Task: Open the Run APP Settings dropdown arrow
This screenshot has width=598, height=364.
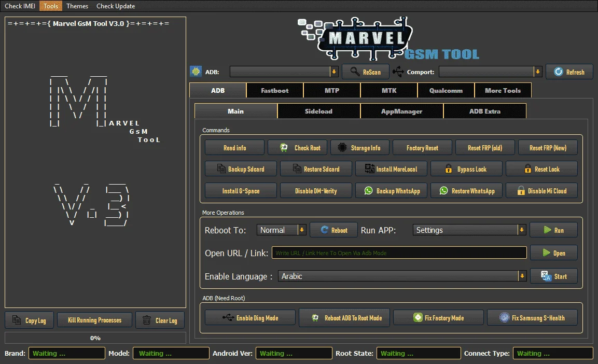Action: (x=522, y=230)
